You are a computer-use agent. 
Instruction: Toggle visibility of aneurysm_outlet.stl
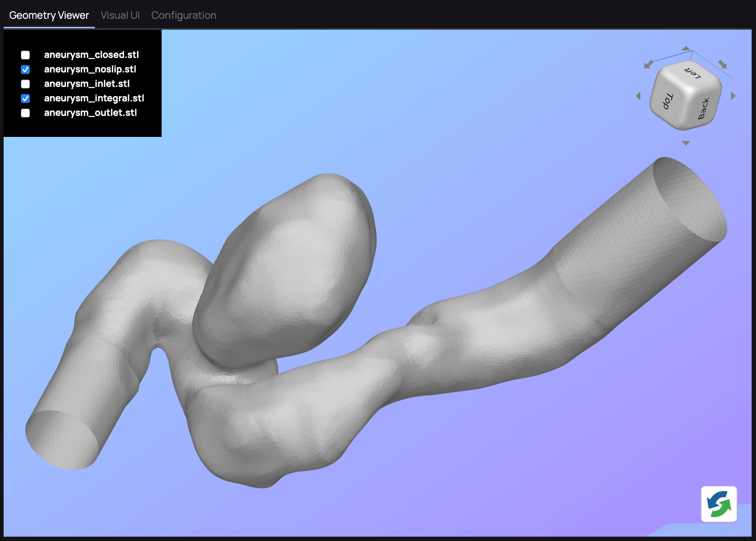tap(25, 114)
